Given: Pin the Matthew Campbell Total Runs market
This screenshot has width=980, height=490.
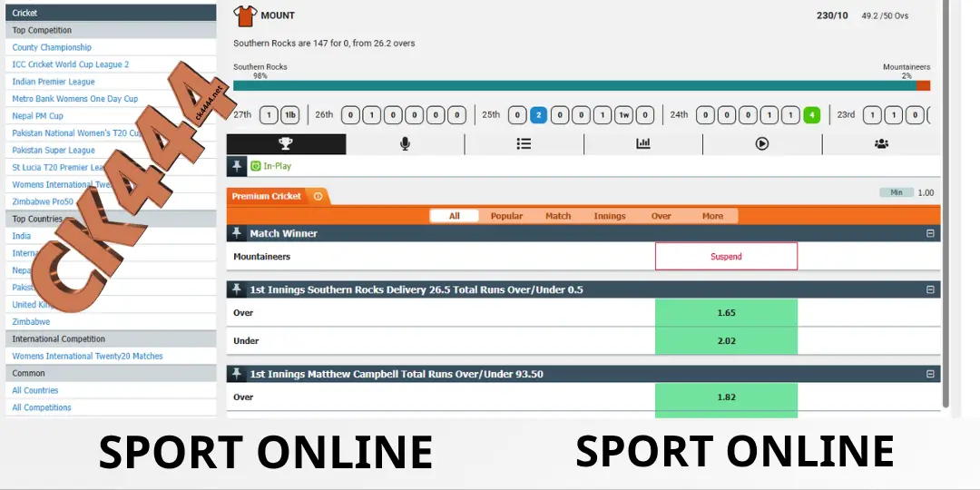Looking at the screenshot, I should click(x=237, y=374).
